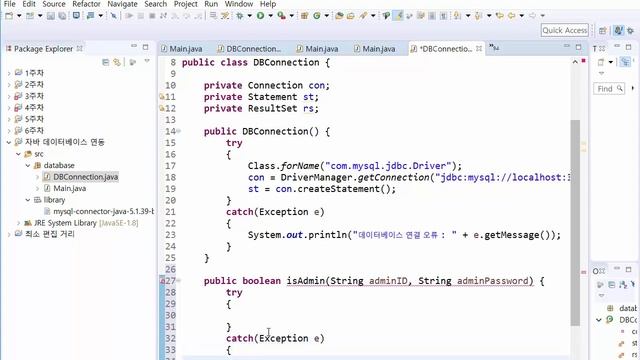Expand JRE System Library node
Viewport: 640px width, 360px height.
[x=18, y=223]
